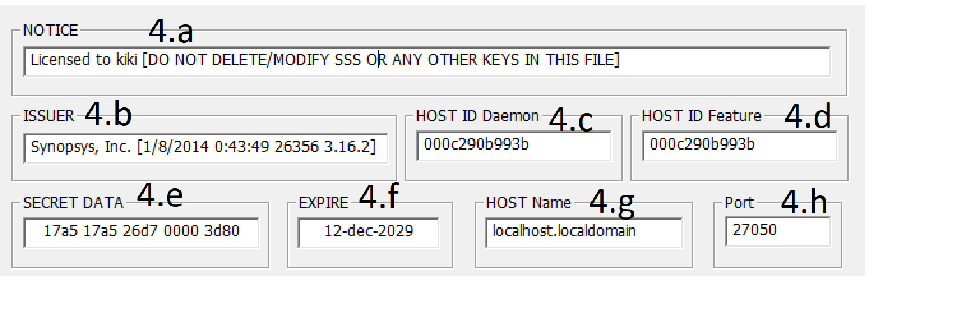Screen dimensions: 980x322
Task: Click the NOTICE text field
Action: pos(426,61)
